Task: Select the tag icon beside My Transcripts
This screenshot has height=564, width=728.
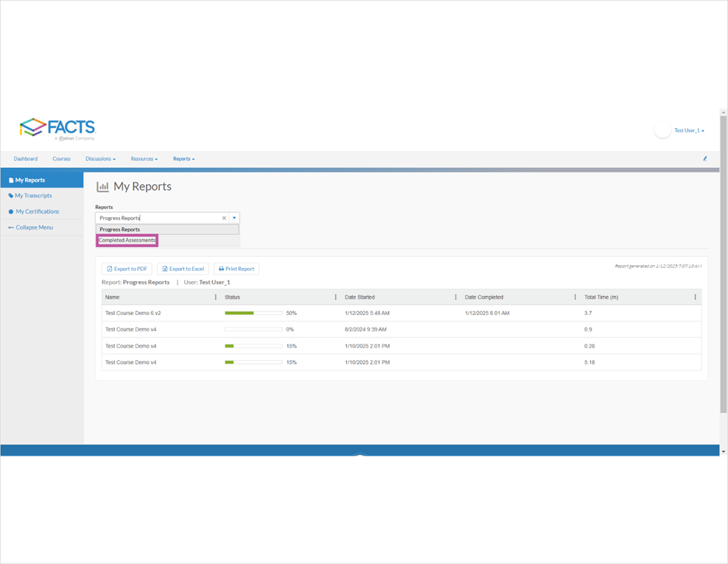Action: (10, 195)
